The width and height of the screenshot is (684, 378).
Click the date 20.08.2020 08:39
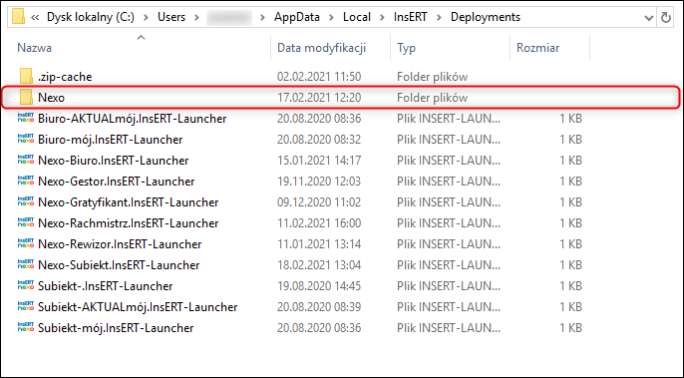point(319,307)
